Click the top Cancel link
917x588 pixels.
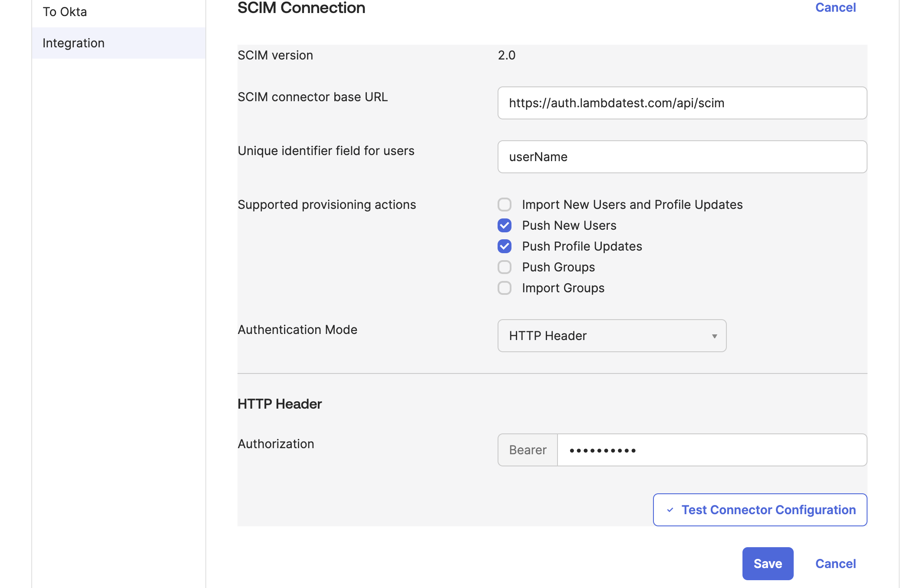[x=835, y=7]
